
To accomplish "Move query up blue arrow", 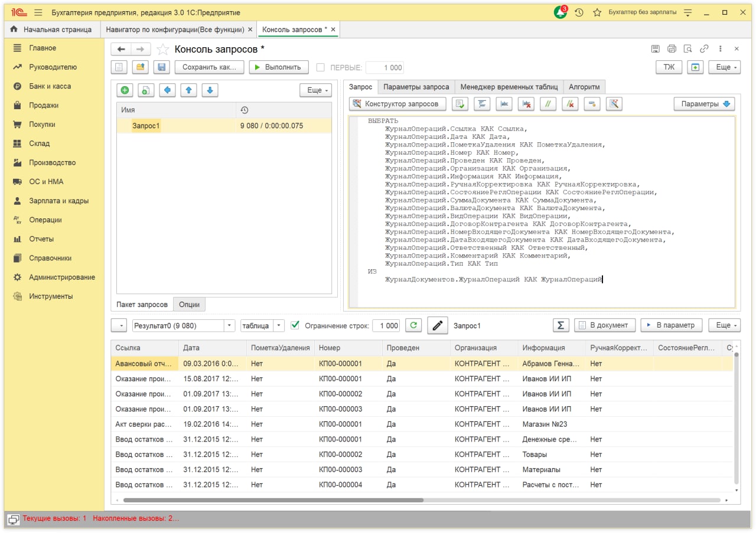I will pos(188,90).
